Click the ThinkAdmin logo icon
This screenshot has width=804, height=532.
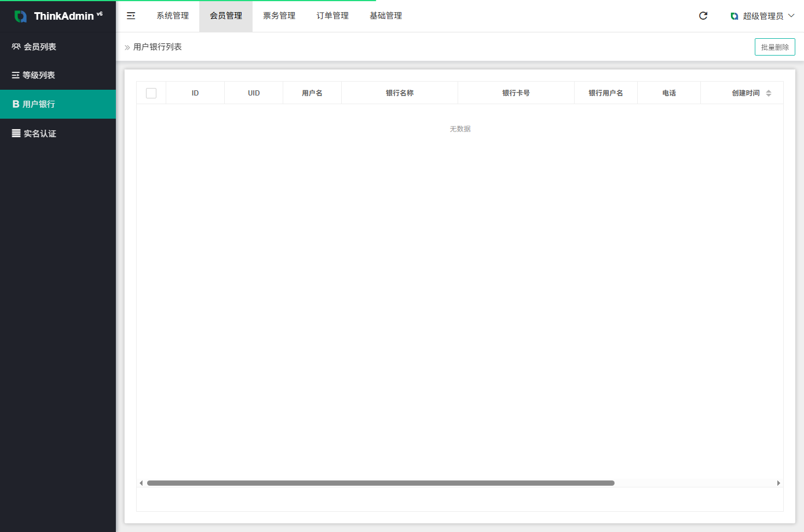point(20,16)
